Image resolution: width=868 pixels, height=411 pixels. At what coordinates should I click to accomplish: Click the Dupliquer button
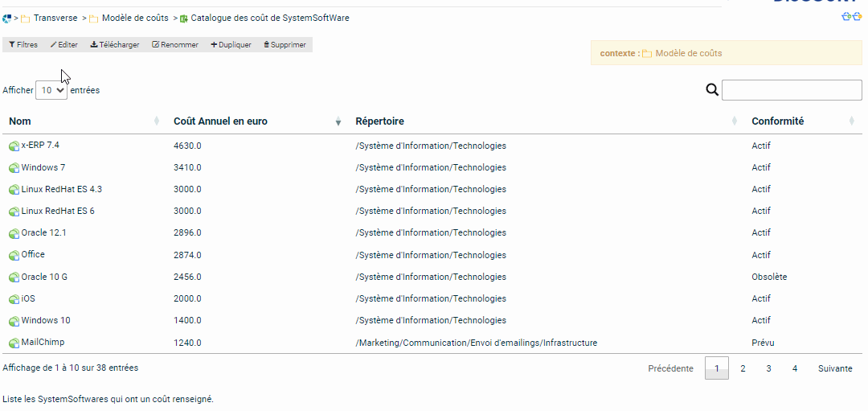(231, 45)
